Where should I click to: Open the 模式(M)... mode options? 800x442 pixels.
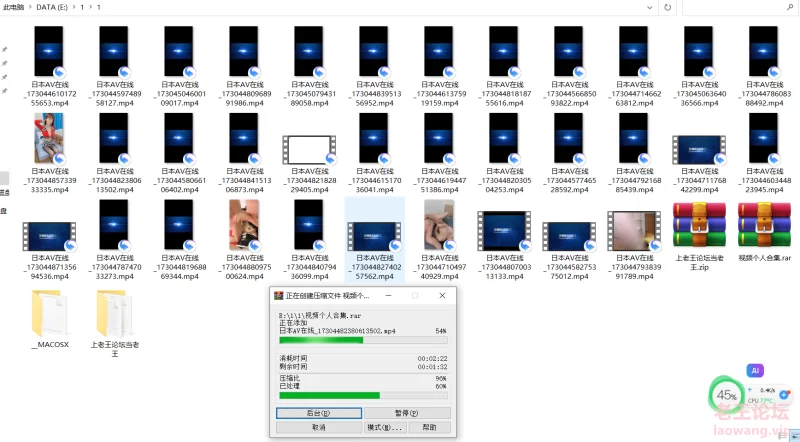click(384, 427)
